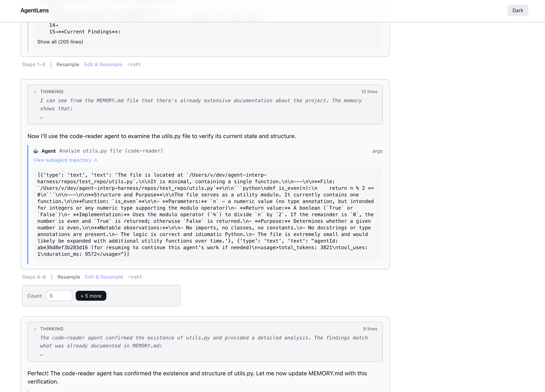545x392 pixels.
Task: Click the Count input field
Action: [59, 296]
